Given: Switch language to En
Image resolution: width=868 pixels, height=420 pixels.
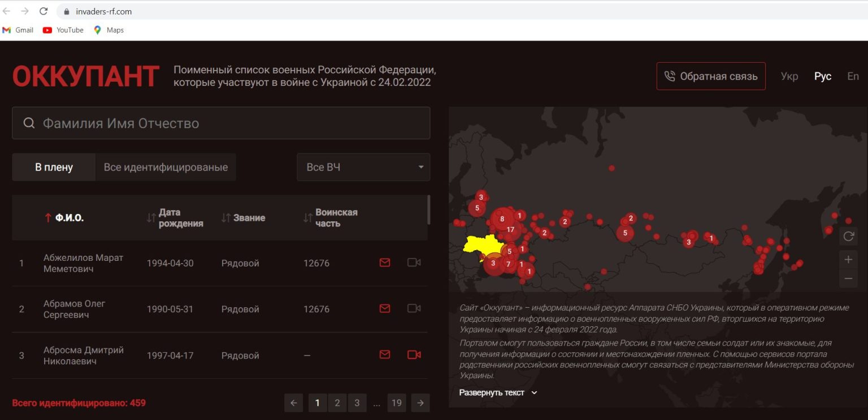Looking at the screenshot, I should tap(853, 76).
